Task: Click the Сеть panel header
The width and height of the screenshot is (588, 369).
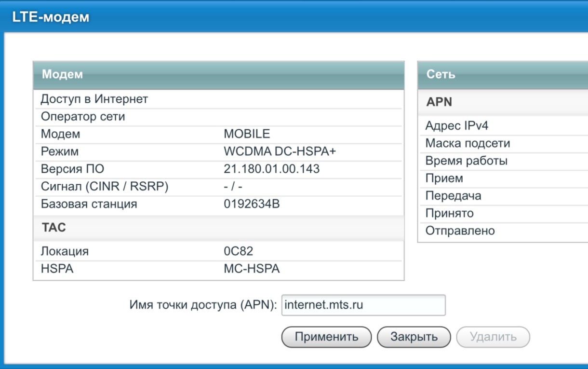Action: pos(502,75)
